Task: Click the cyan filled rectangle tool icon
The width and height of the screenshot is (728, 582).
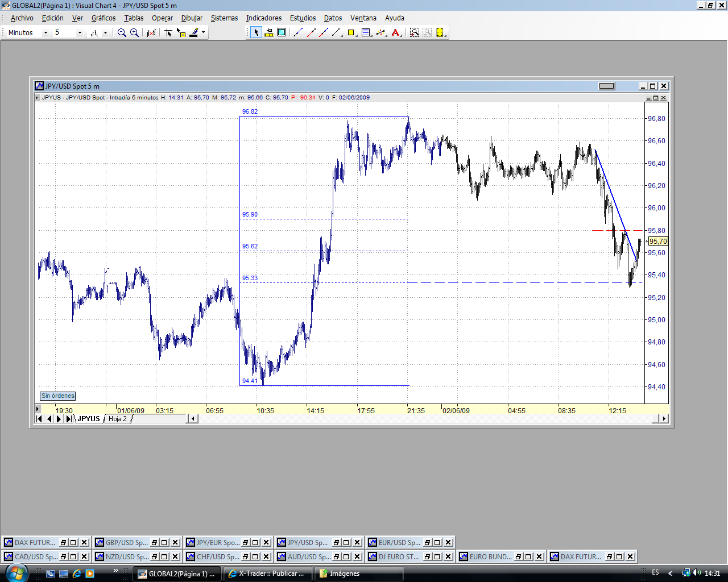Action: click(x=282, y=33)
